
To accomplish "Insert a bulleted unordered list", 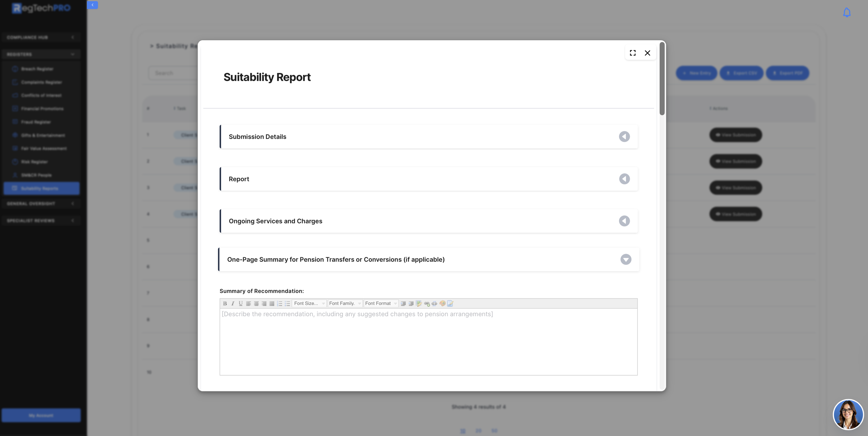I will coord(287,303).
